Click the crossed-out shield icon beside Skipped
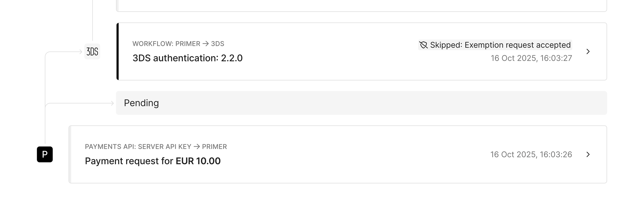 [423, 45]
